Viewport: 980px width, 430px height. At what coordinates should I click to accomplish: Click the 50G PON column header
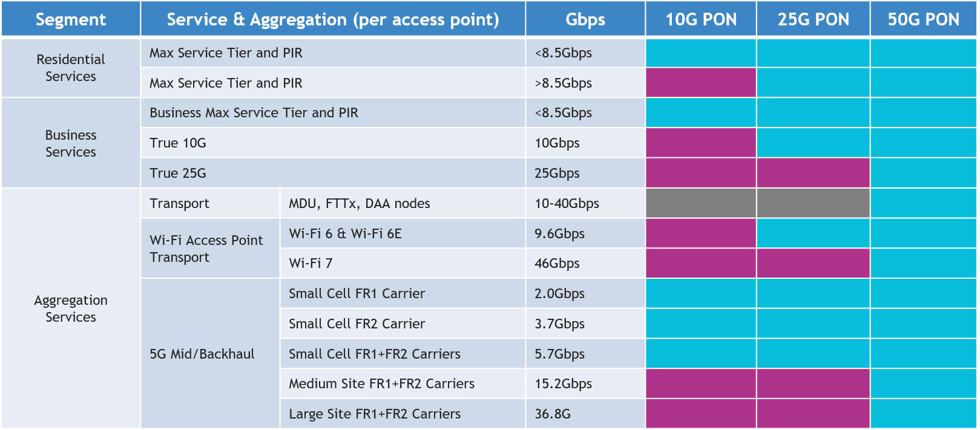coord(924,19)
